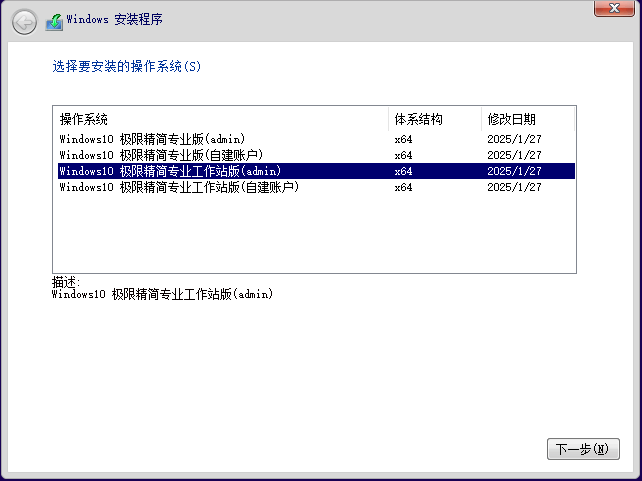This screenshot has width=642, height=481.
Task: Click x64 cell of 极限精简专业版(自建账户) row
Action: pos(403,155)
